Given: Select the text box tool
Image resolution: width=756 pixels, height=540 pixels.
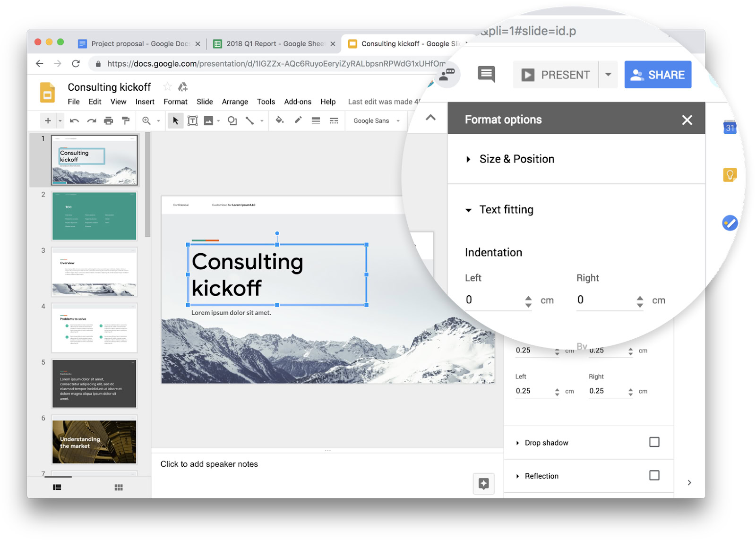Looking at the screenshot, I should 192,121.
